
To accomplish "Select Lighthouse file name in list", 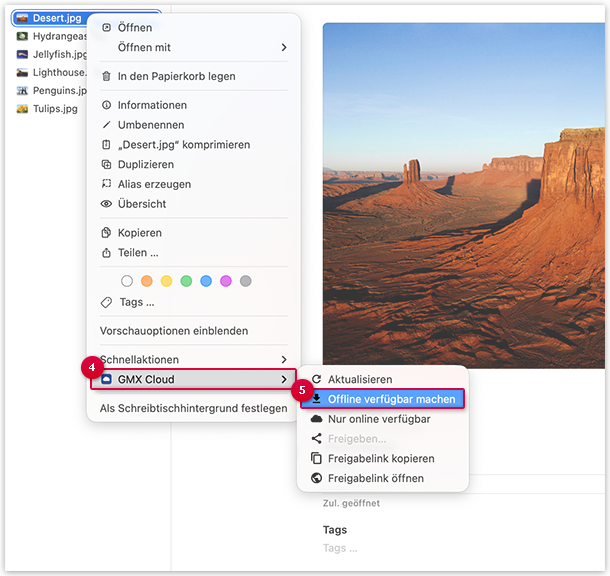I will tap(60, 72).
